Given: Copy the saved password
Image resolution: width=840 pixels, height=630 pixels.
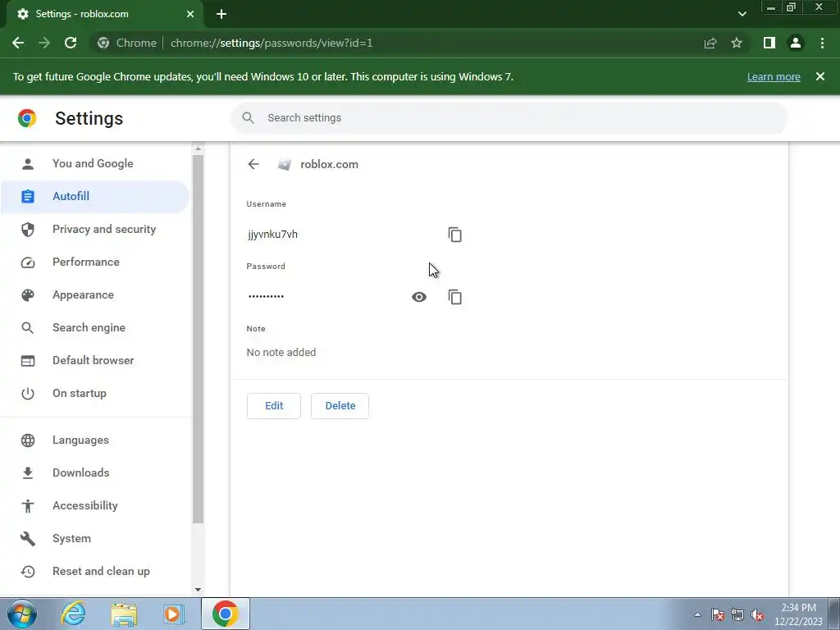Looking at the screenshot, I should (454, 297).
